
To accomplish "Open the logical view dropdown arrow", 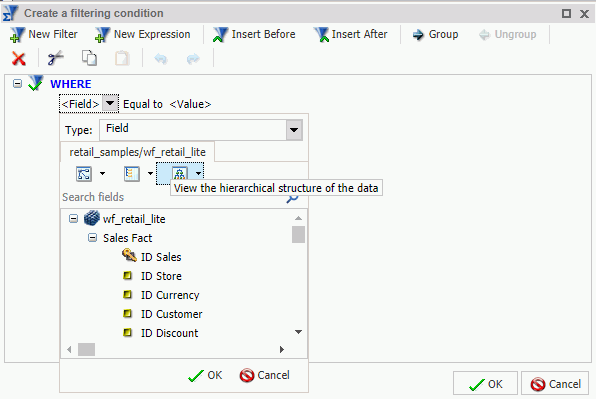I will [103, 174].
